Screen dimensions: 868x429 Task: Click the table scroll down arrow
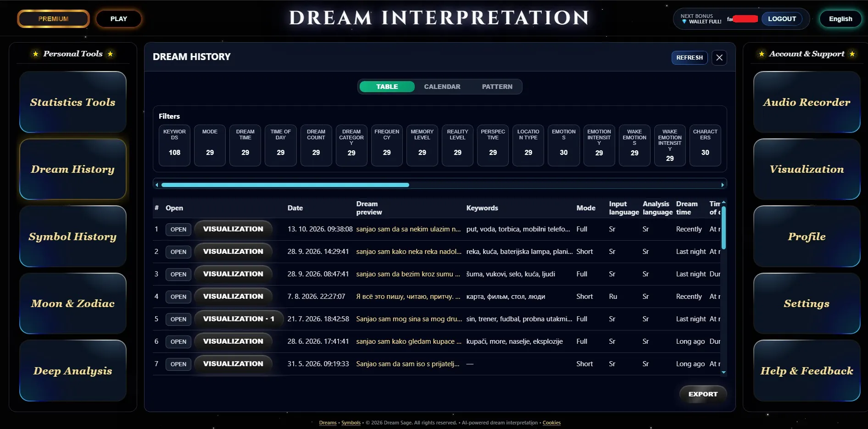click(x=723, y=373)
